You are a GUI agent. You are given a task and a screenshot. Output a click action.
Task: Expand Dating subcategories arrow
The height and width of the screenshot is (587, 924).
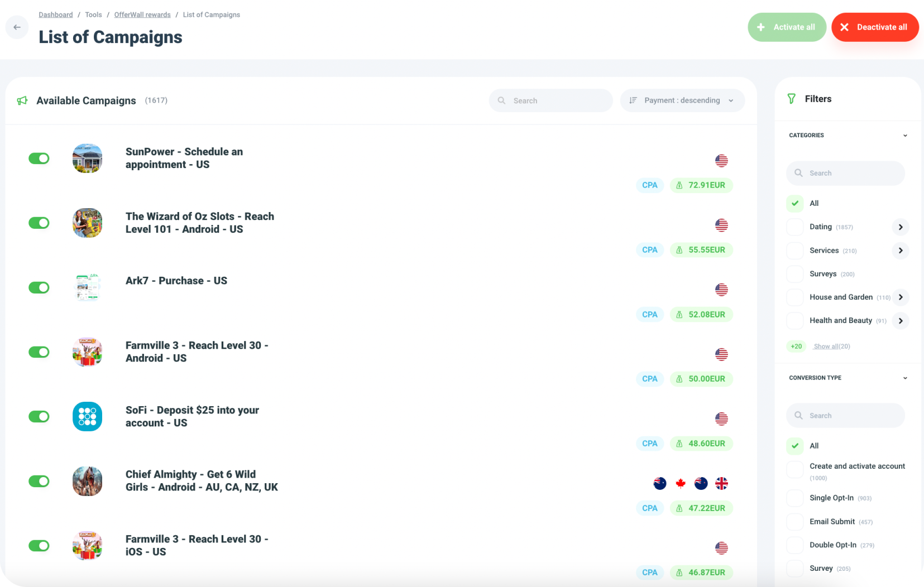tap(901, 227)
